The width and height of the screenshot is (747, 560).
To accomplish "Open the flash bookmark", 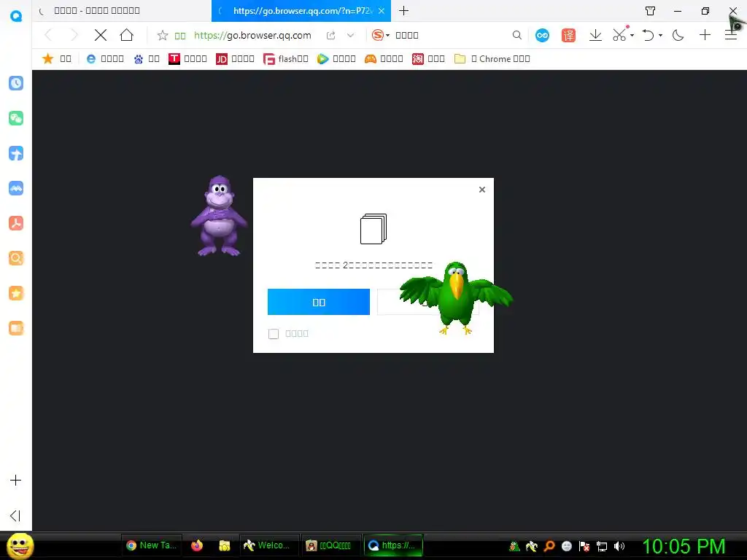I will 286,58.
